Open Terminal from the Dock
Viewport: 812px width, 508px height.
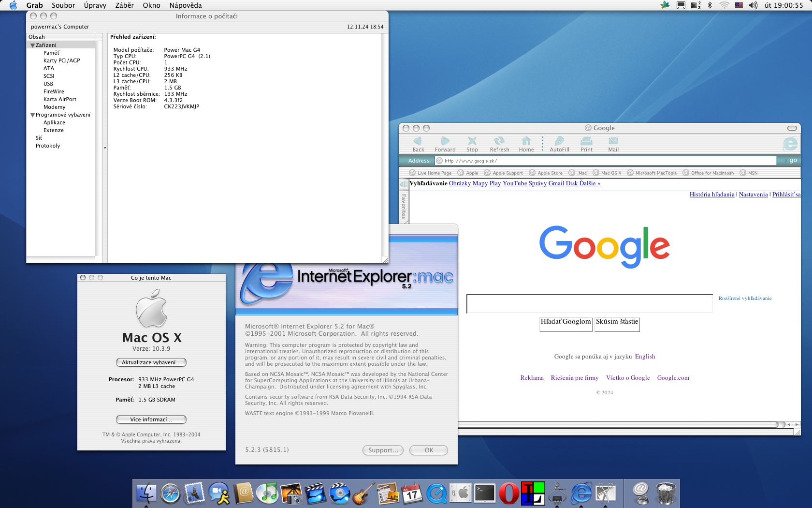tap(485, 493)
